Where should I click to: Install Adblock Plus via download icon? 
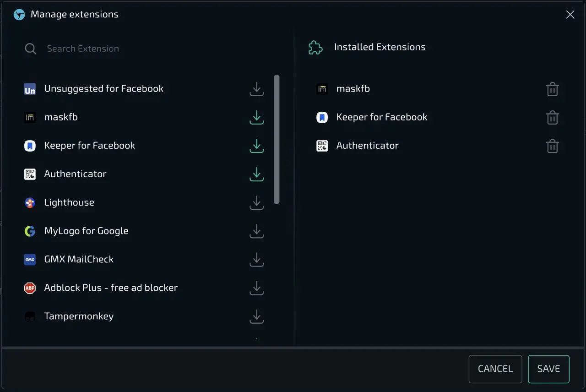pos(256,288)
